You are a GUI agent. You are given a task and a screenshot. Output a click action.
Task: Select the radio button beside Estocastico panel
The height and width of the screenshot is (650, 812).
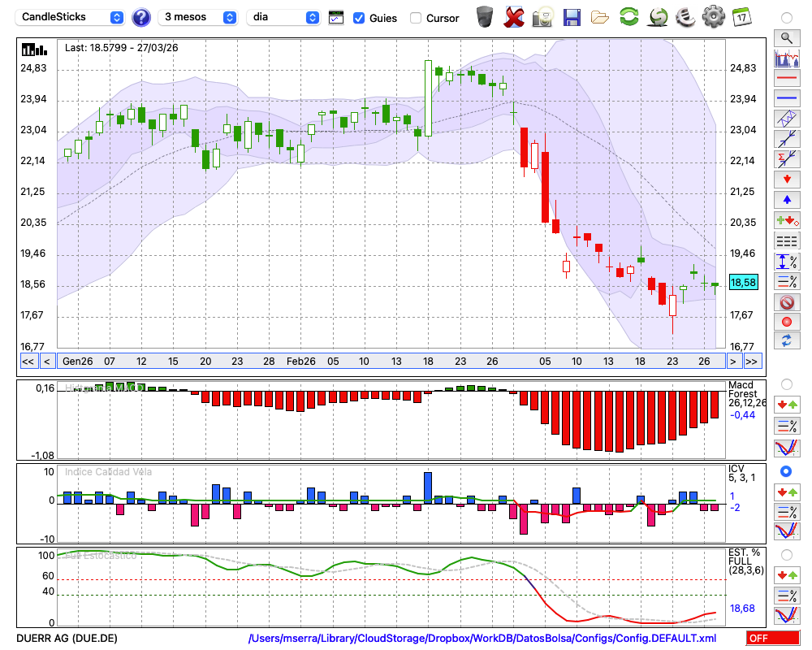coord(787,555)
